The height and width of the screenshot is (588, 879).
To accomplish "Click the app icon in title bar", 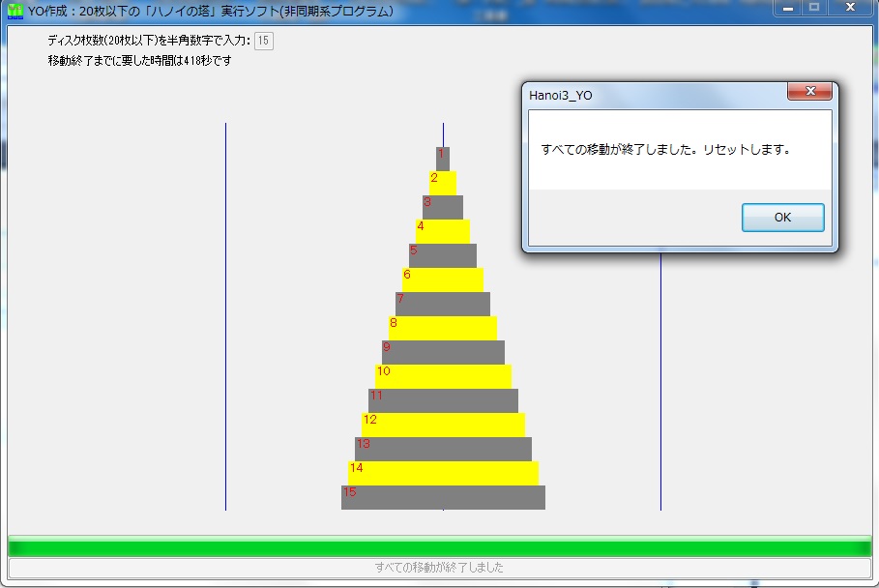I will tap(15, 12).
